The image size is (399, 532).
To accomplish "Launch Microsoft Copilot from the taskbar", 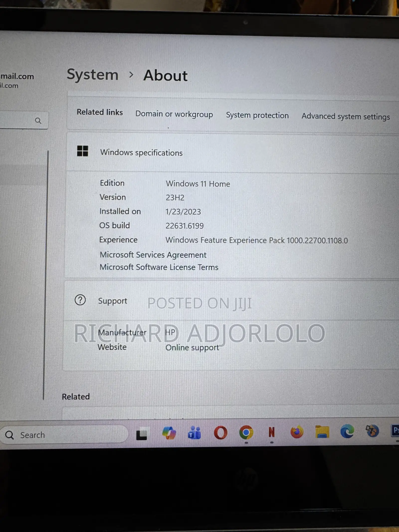I will point(169,433).
